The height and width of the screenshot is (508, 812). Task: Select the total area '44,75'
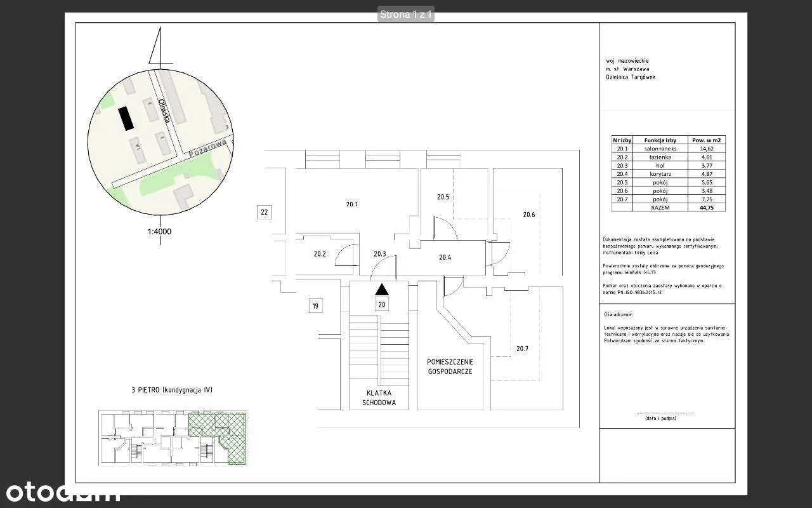(707, 207)
